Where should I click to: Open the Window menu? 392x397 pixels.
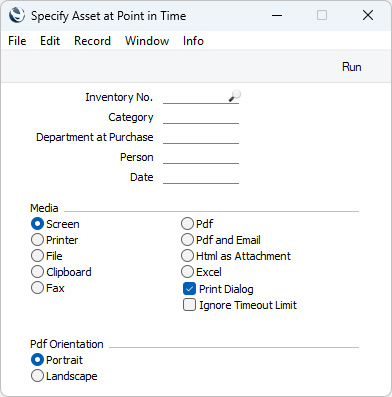point(147,41)
